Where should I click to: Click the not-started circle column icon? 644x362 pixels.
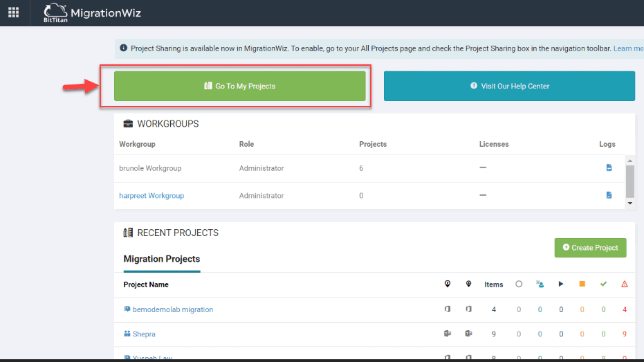519,284
